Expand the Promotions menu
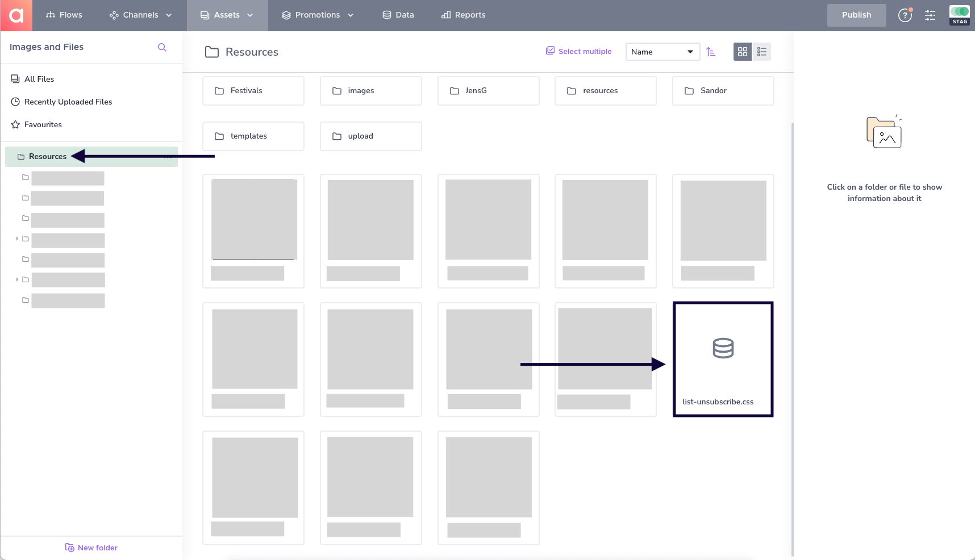This screenshot has width=975, height=560. 318,15
